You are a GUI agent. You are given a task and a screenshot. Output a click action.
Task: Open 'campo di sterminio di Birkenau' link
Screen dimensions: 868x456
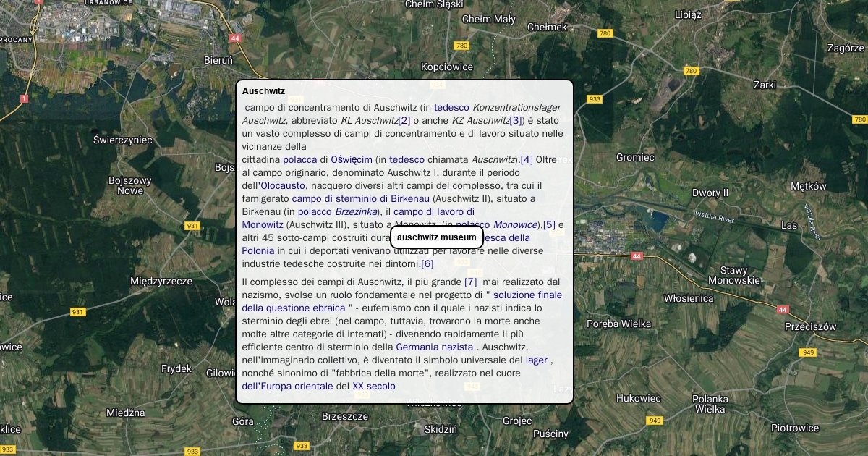361,198
